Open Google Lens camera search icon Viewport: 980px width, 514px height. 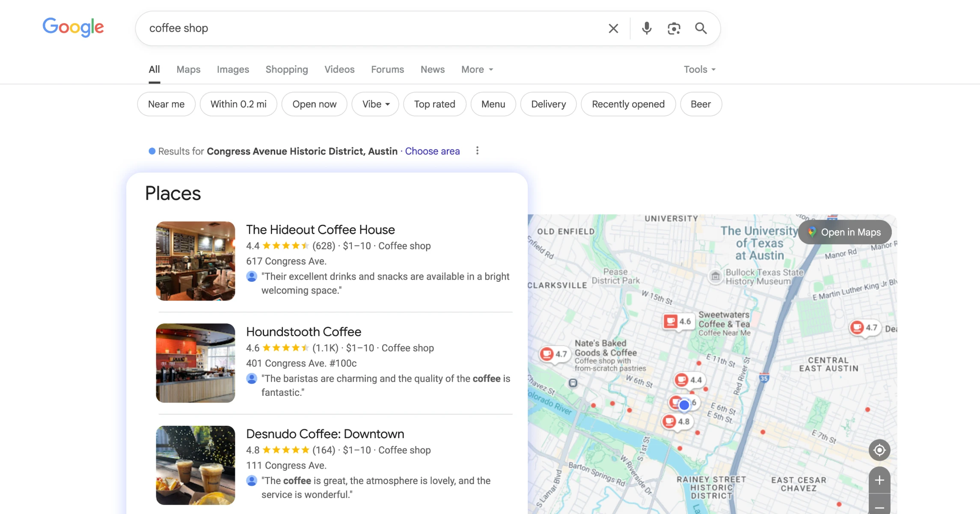click(x=674, y=28)
